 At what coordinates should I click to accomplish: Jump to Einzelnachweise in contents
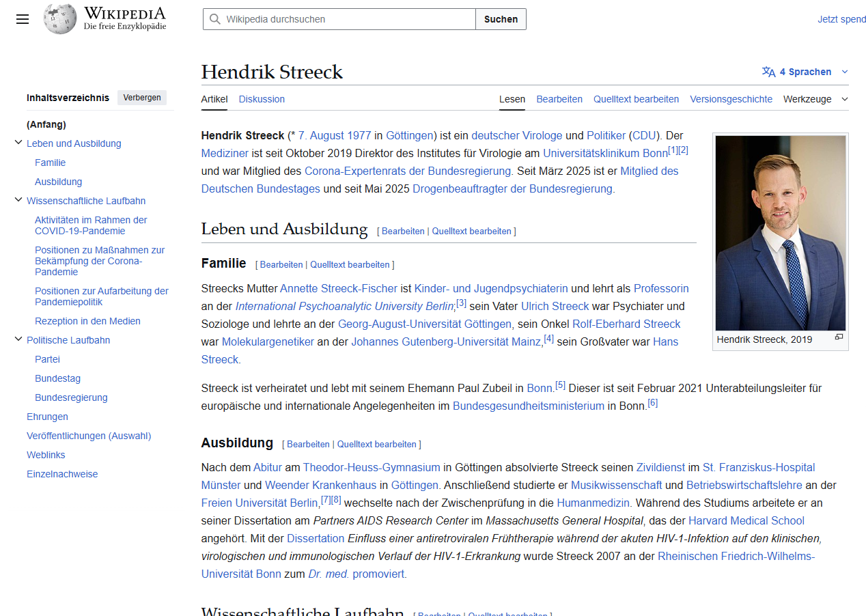point(62,474)
